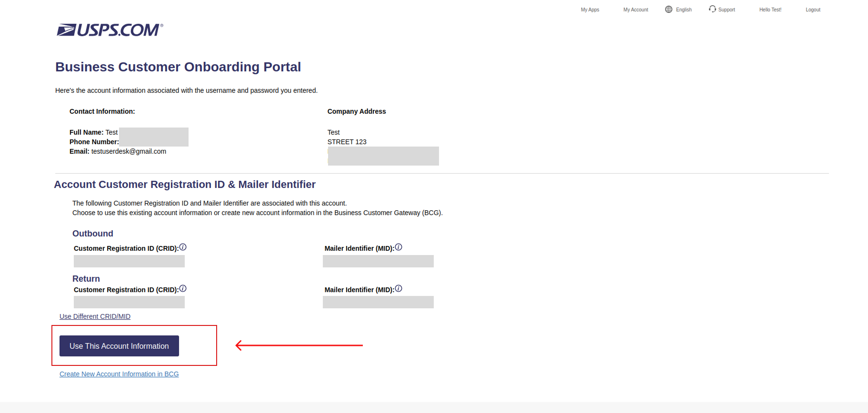Viewport: 868px width, 413px height.
Task: Click the email testuserdesk@gmail.com
Action: [129, 151]
